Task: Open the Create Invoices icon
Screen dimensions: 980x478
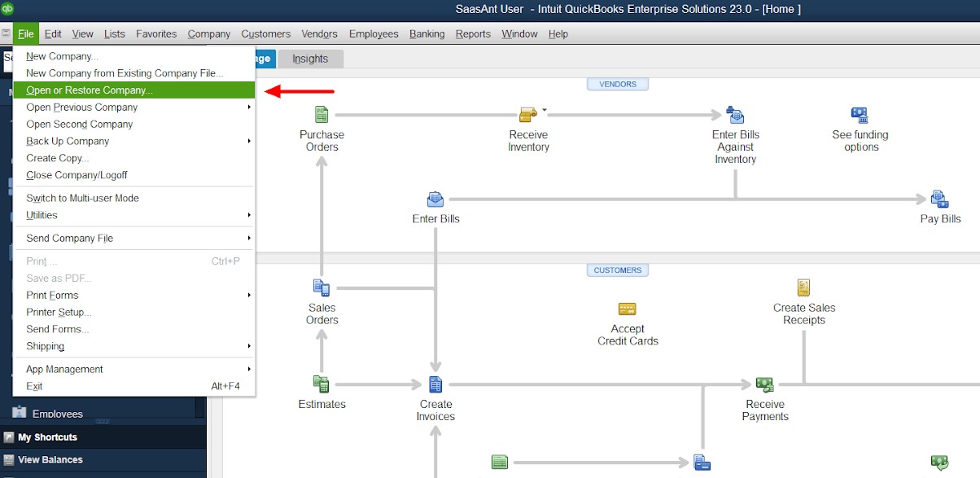Action: [x=435, y=384]
